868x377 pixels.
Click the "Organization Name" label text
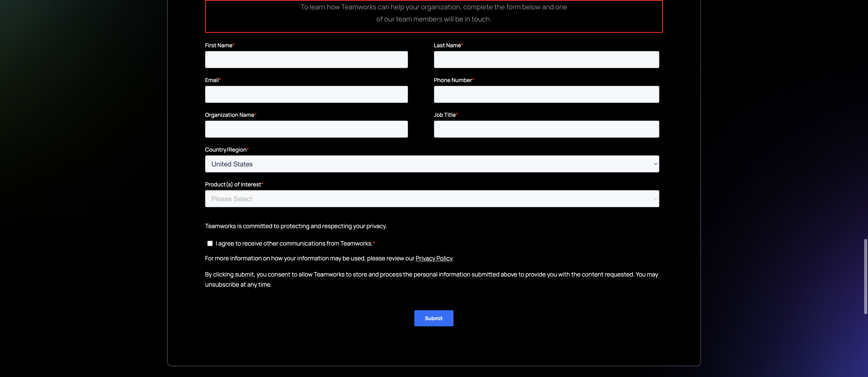pos(230,115)
